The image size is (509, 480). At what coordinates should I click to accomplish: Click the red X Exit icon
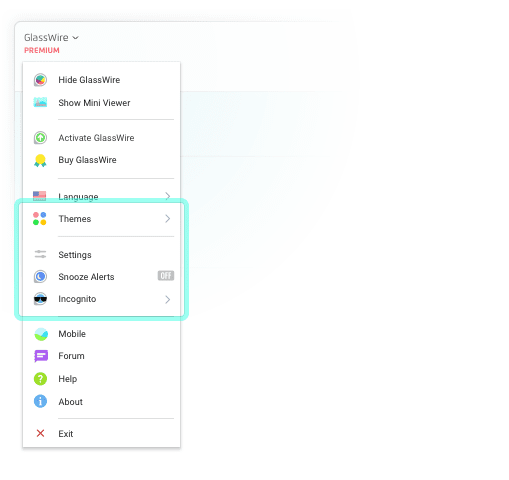[40, 433]
